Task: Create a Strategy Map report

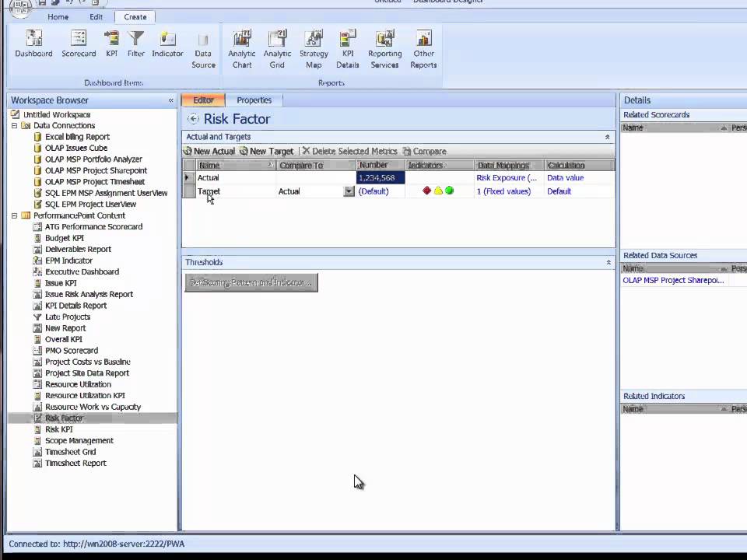Action: point(314,50)
